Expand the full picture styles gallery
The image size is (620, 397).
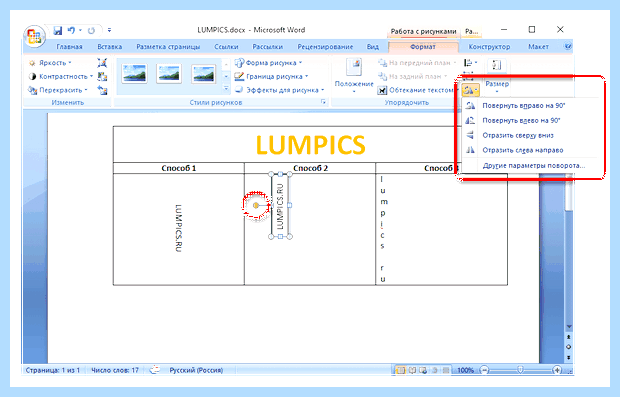(226, 89)
